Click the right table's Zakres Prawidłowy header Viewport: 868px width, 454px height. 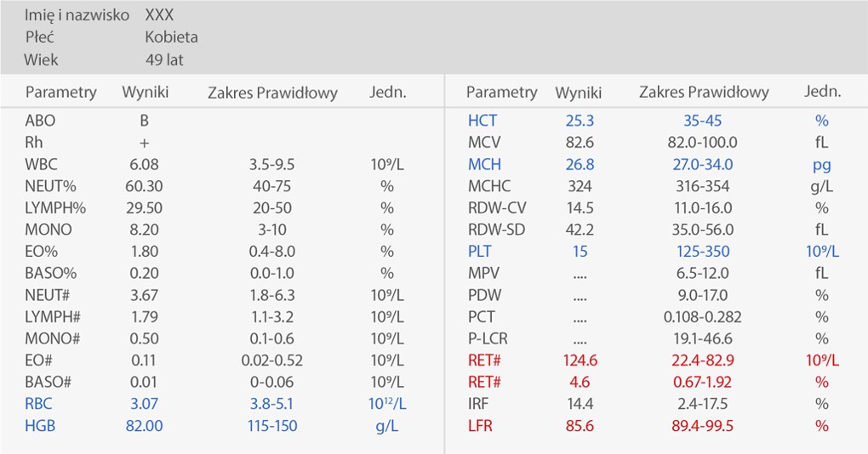tap(703, 92)
